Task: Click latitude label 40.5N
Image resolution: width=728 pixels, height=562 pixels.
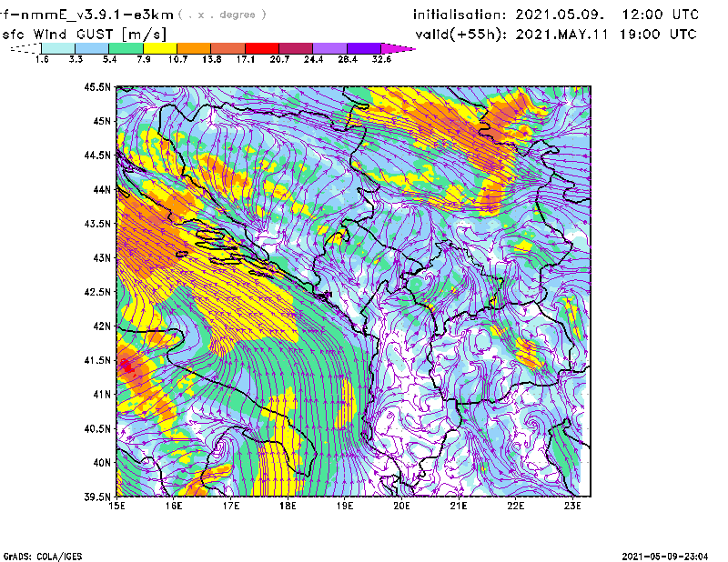Action: pos(97,428)
